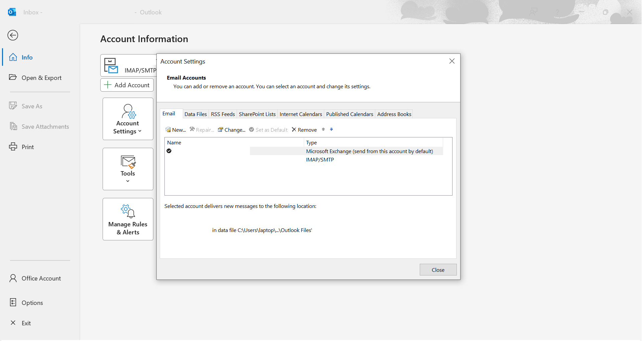This screenshot has width=644, height=341.
Task: Click the default account checkmark icon
Action: point(169,151)
